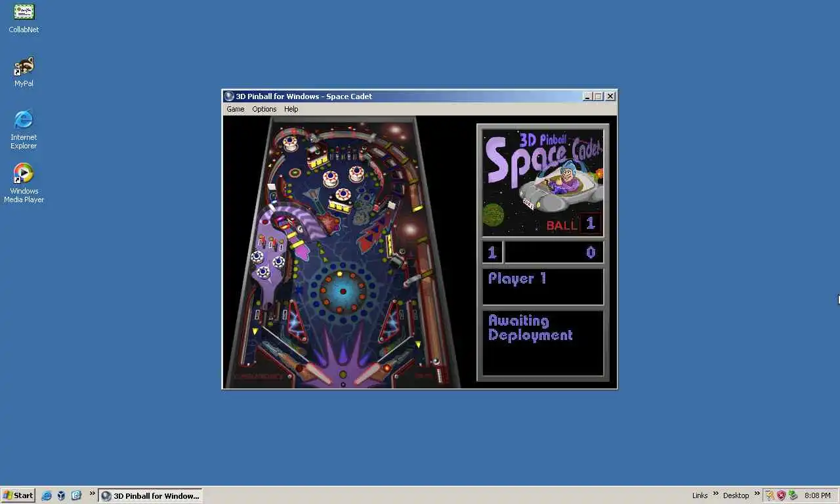Select the MyPal desktop shortcut
Image resolution: width=840 pixels, height=504 pixels.
point(24,72)
